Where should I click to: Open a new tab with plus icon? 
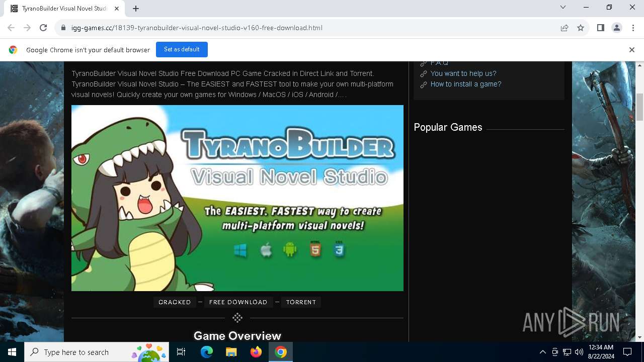tap(136, 8)
